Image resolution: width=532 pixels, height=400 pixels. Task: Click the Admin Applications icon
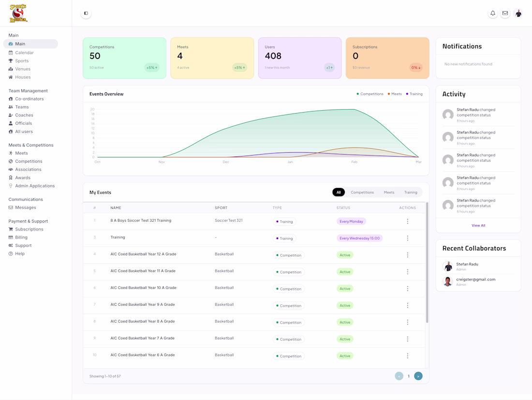pyautogui.click(x=11, y=186)
